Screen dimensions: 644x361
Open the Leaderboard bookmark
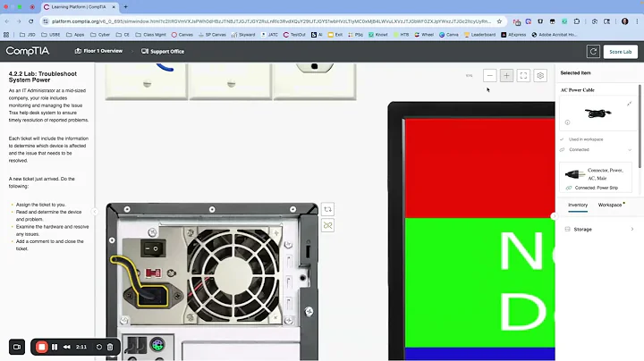[x=479, y=35]
